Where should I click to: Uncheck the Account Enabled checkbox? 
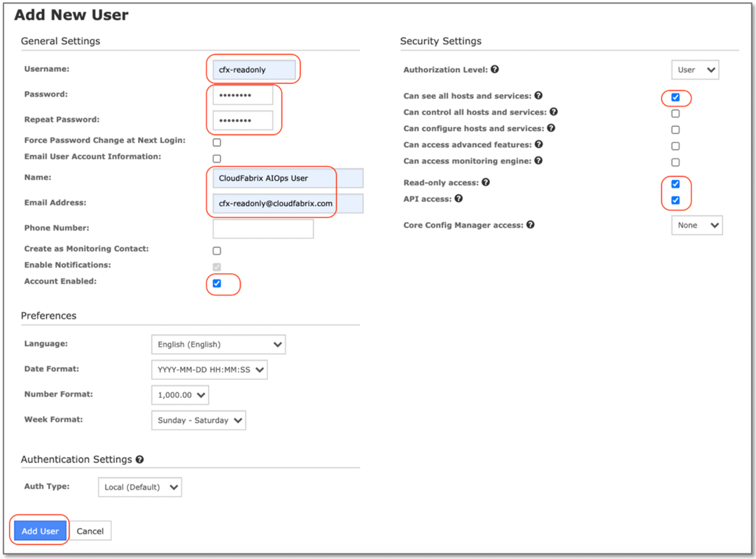click(x=217, y=283)
